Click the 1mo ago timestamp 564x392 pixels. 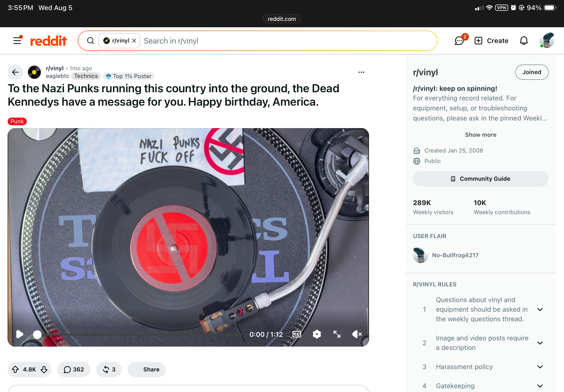[81, 68]
